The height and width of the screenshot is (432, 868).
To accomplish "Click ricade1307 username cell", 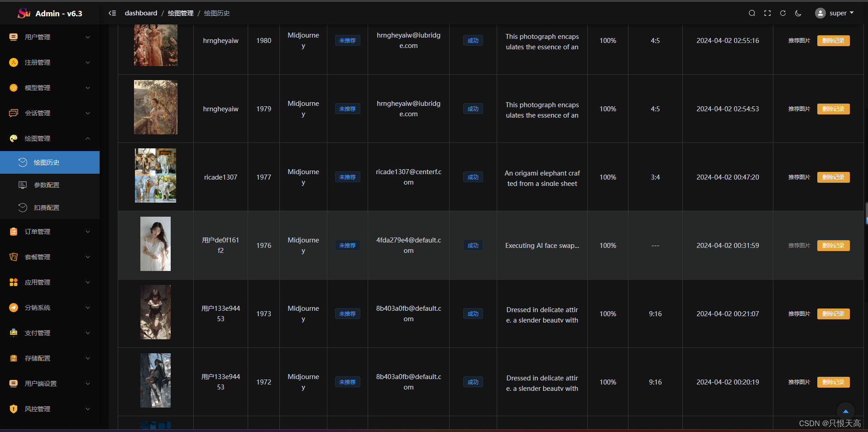I will click(x=221, y=177).
